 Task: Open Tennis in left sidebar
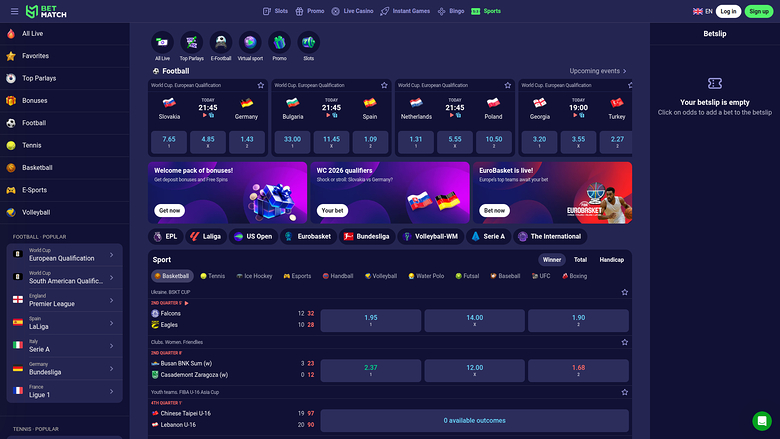pyautogui.click(x=65, y=146)
